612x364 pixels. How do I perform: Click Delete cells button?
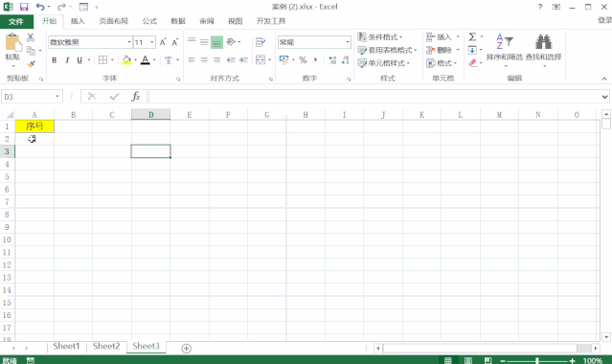click(439, 50)
